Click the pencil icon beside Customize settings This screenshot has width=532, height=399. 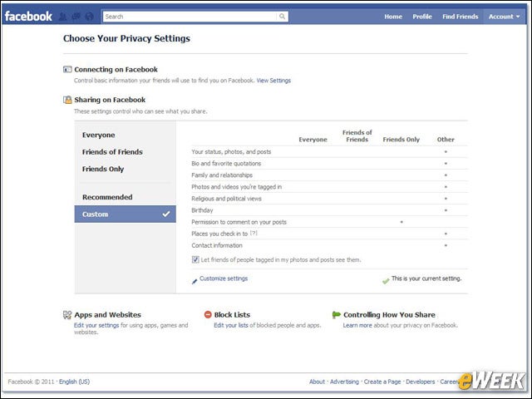click(195, 281)
